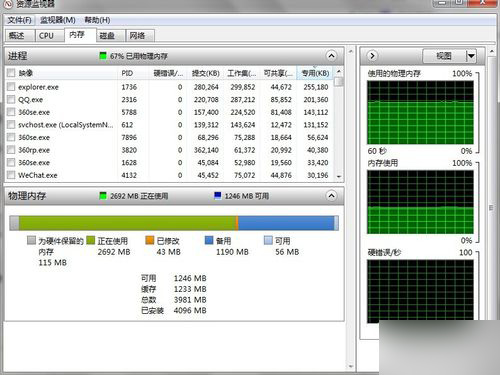This screenshot has height=375, width=500.
Task: Check the 360se.exe PID 5788 checkbox
Action: [x=11, y=112]
